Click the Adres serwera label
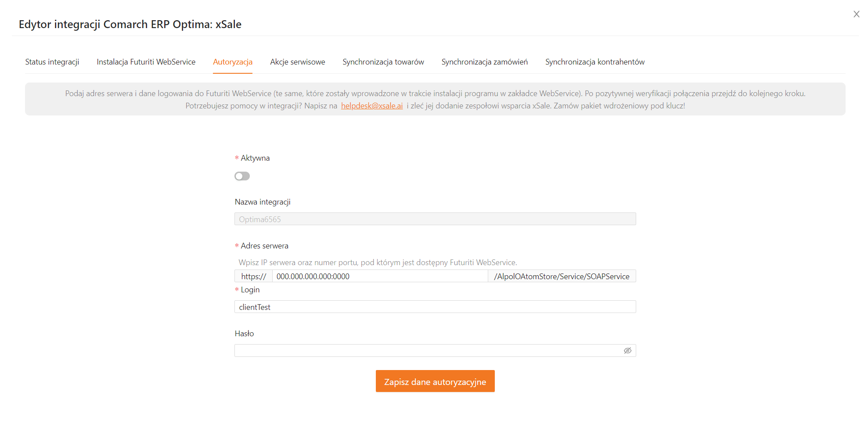 click(264, 246)
